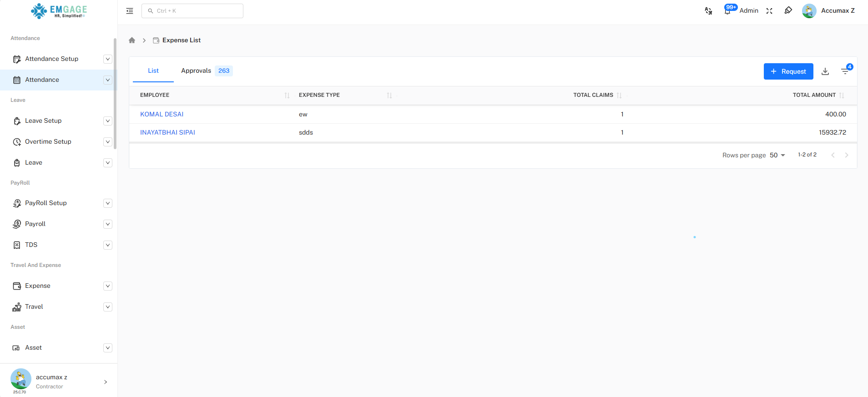Expand Travel chevron
868x397 pixels.
coord(108,307)
